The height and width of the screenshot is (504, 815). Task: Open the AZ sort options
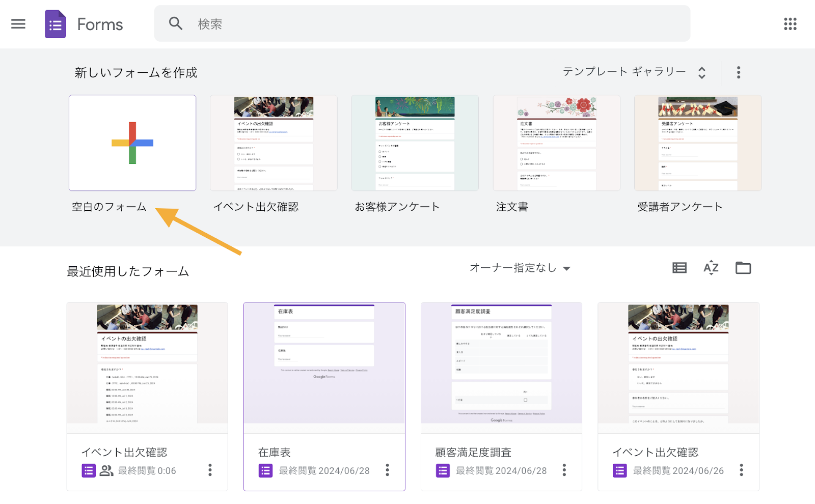coord(711,268)
